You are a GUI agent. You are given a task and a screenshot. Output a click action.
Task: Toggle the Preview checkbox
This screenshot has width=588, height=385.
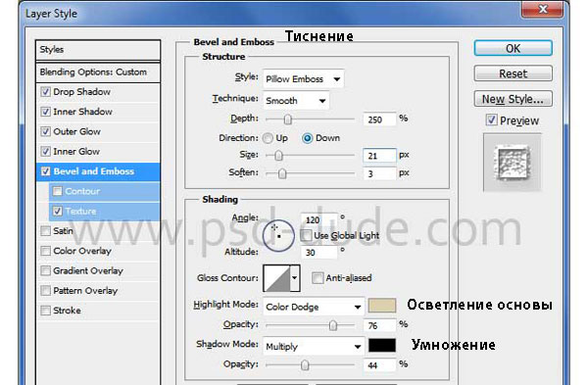pyautogui.click(x=491, y=120)
